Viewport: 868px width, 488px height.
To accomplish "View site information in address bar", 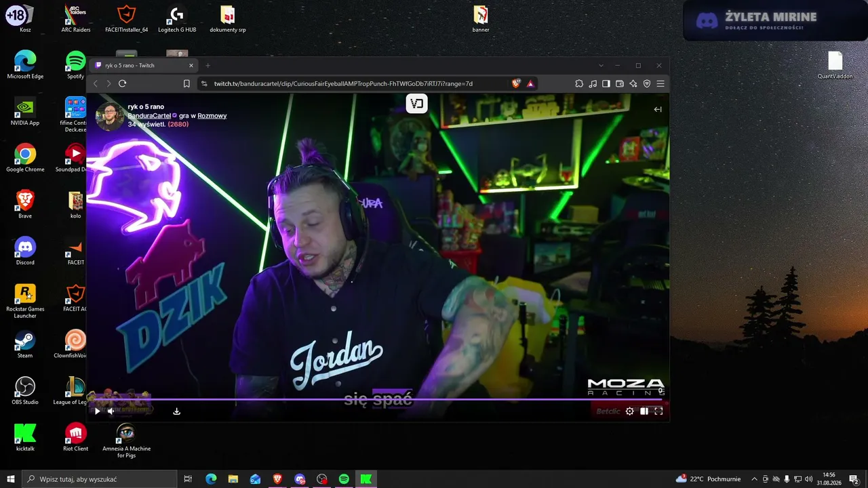I will pos(203,83).
